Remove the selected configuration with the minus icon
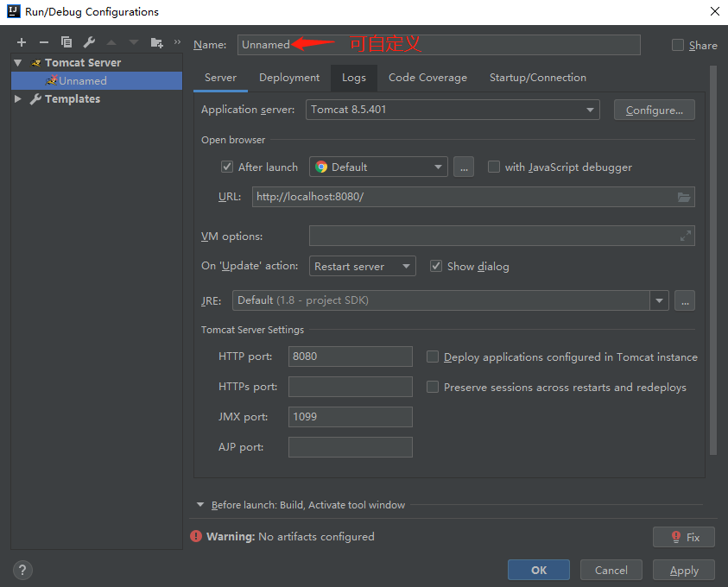The width and height of the screenshot is (728, 587). (x=44, y=42)
